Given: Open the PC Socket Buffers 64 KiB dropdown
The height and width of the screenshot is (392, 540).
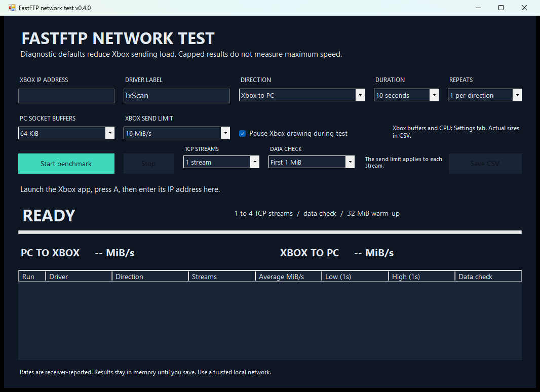Looking at the screenshot, I should click(66, 133).
